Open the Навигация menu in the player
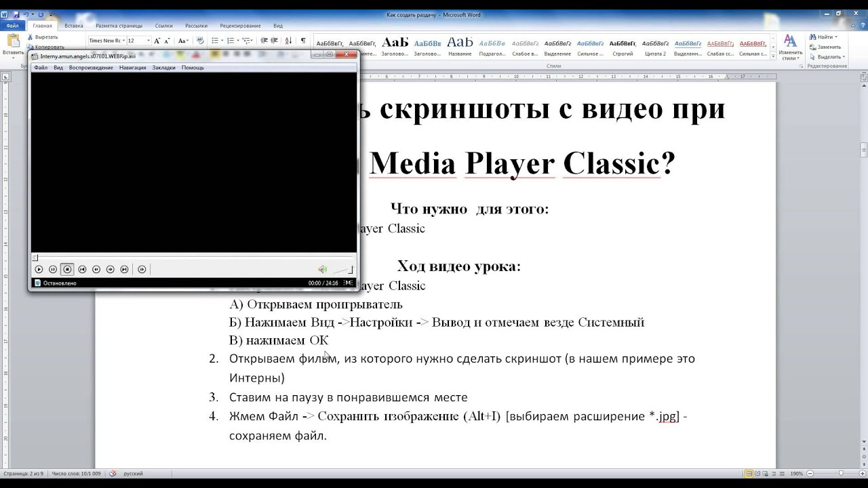Viewport: 868px width, 488px height. click(133, 68)
